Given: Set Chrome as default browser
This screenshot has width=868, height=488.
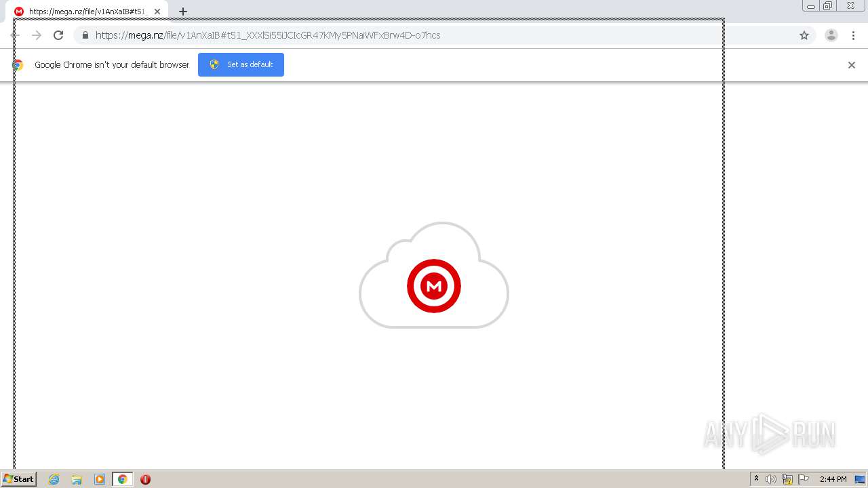Looking at the screenshot, I should coord(241,64).
